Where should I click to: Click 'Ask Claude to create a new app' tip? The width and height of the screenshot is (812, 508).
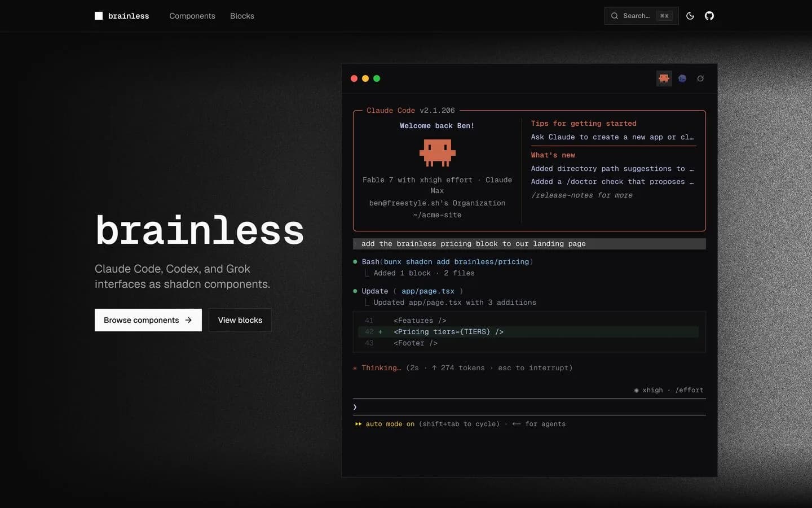(x=612, y=137)
